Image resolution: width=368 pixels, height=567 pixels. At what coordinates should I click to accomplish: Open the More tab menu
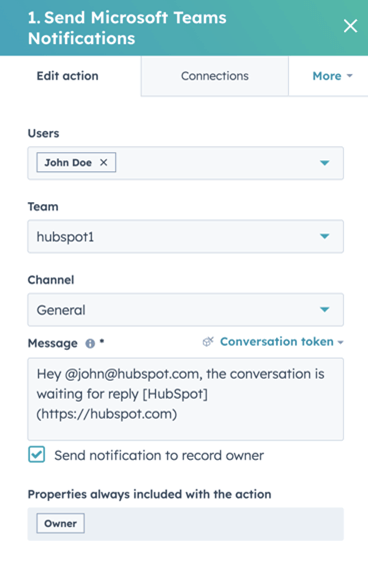click(x=332, y=76)
